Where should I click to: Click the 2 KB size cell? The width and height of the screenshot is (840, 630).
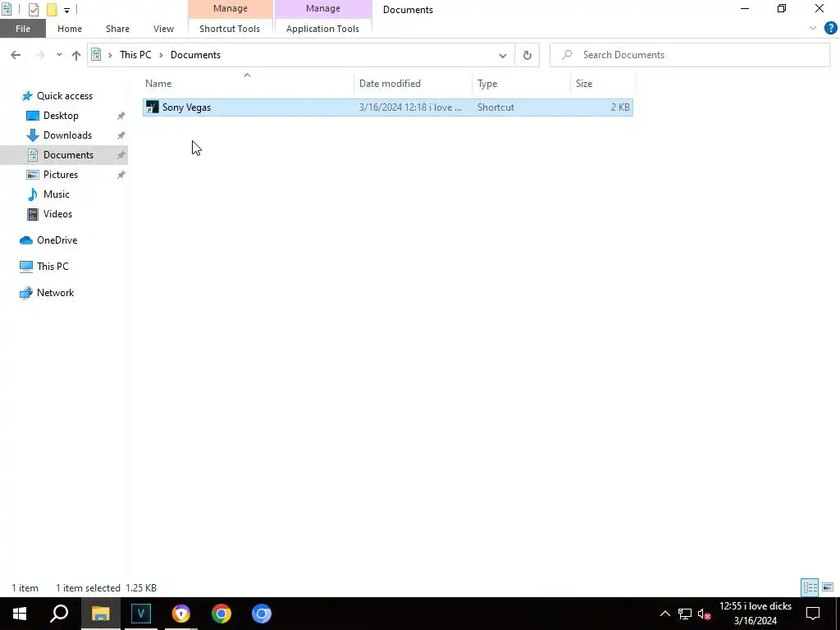pyautogui.click(x=620, y=107)
